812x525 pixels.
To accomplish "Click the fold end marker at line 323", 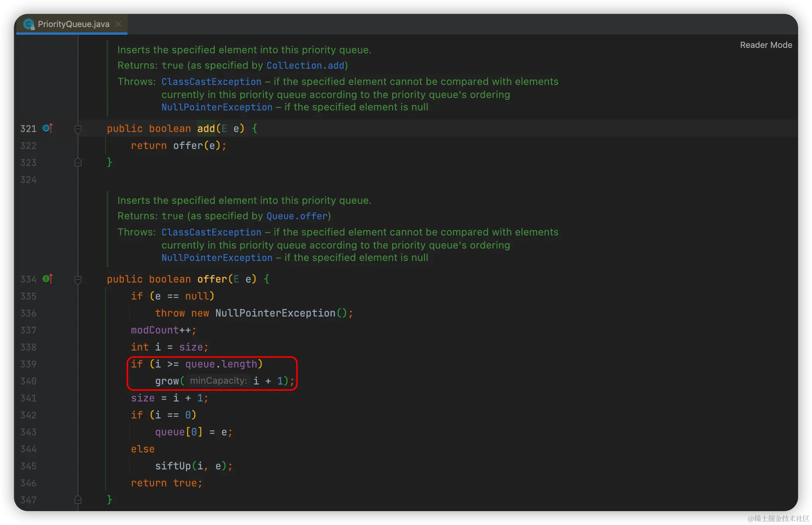I will [78, 163].
